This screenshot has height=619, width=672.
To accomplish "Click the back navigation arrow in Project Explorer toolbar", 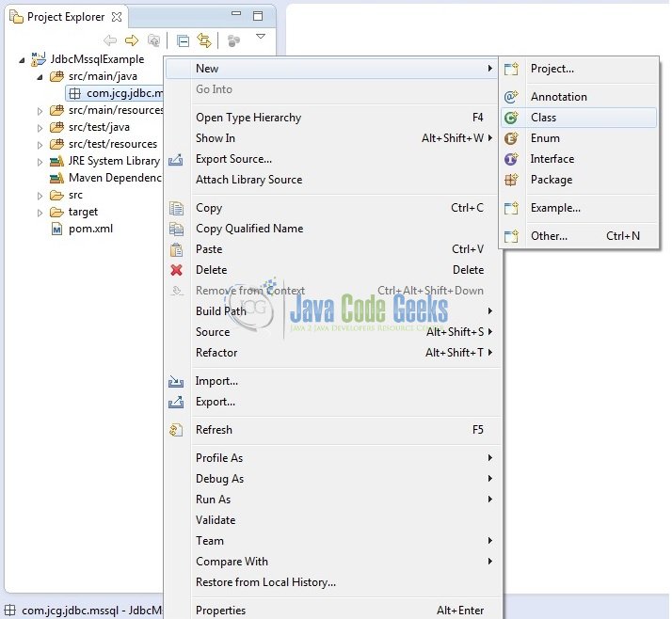I will (110, 40).
